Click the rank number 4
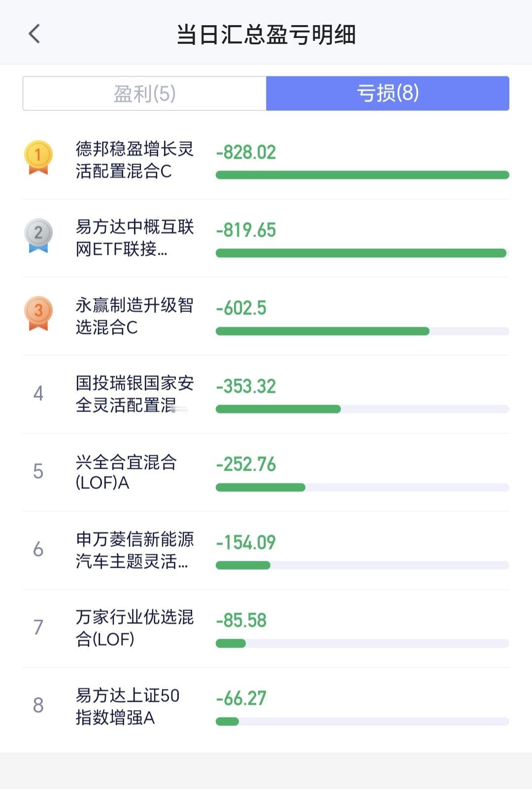This screenshot has height=789, width=532. click(x=38, y=393)
